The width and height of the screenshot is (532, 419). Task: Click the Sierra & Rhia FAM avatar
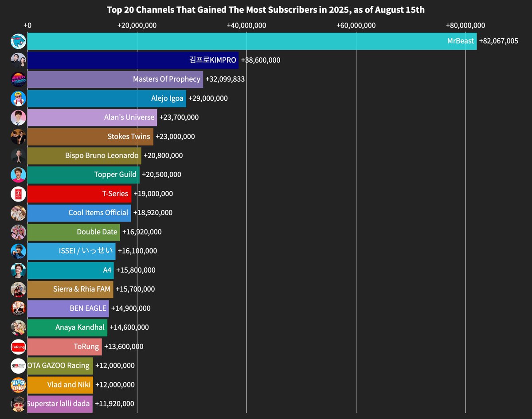[18, 289]
